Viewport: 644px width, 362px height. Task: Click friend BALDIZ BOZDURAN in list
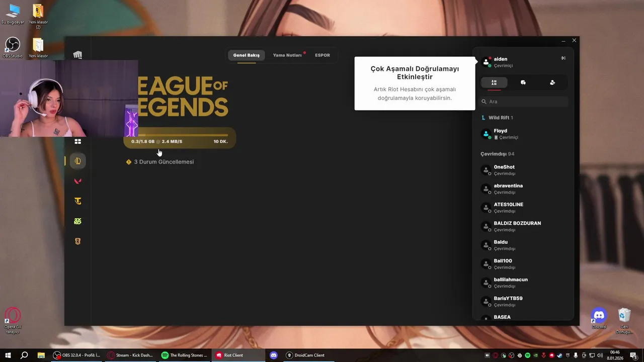pyautogui.click(x=523, y=226)
